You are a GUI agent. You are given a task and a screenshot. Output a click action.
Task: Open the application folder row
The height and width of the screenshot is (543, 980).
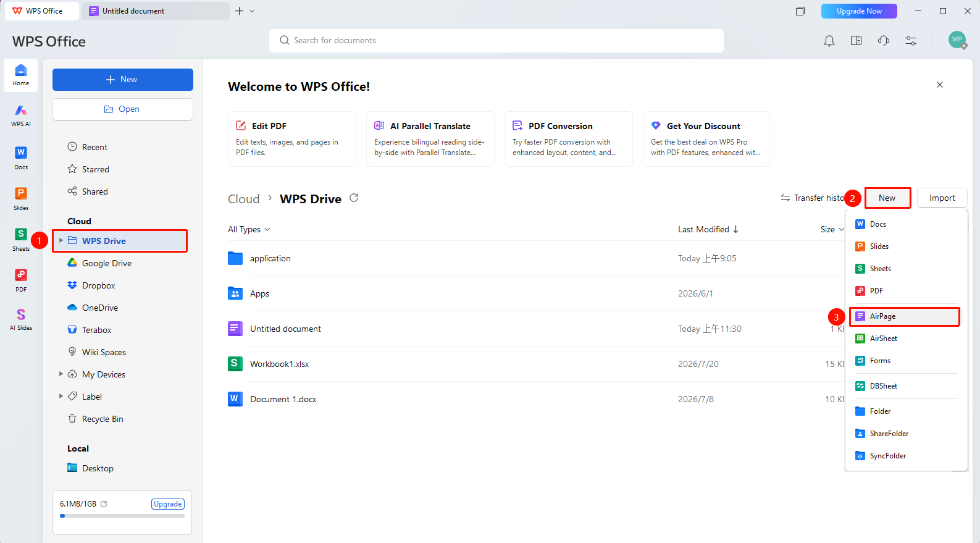(x=536, y=258)
